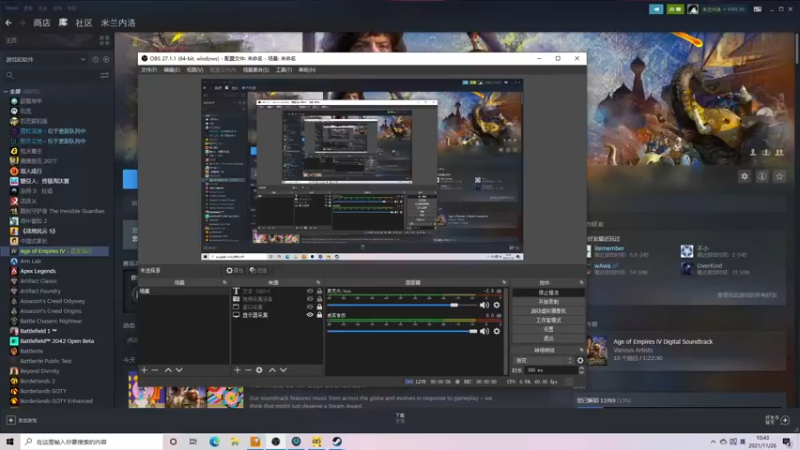The image size is (800, 450).
Task: Click the favorite star icon on Steam game page
Action: click(779, 177)
